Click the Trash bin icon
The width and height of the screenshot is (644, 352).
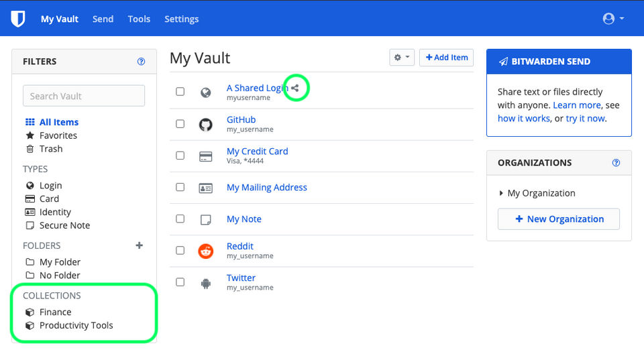pos(30,149)
